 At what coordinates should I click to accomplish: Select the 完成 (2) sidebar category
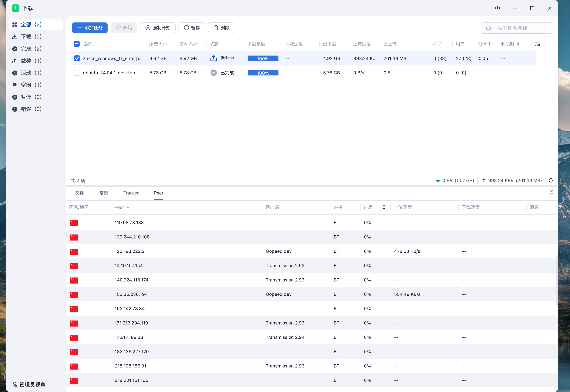tap(36, 49)
